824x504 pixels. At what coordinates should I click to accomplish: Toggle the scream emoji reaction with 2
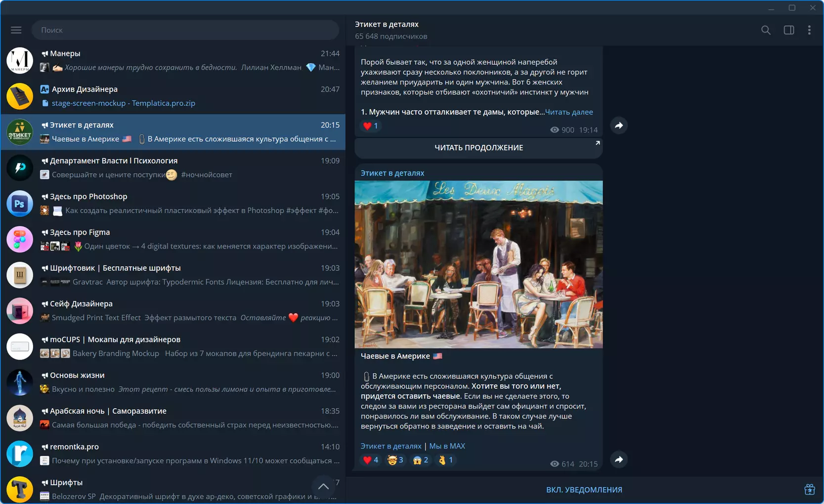pos(421,460)
